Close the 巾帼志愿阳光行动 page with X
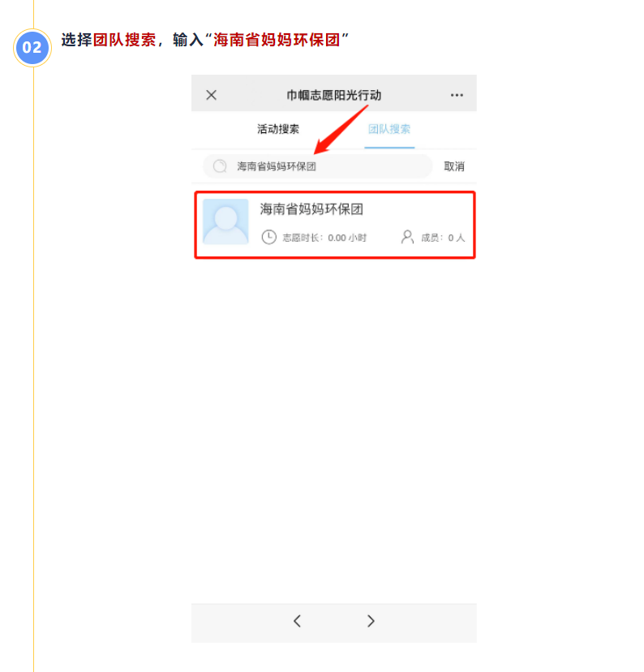The height and width of the screenshot is (672, 644). click(x=211, y=95)
